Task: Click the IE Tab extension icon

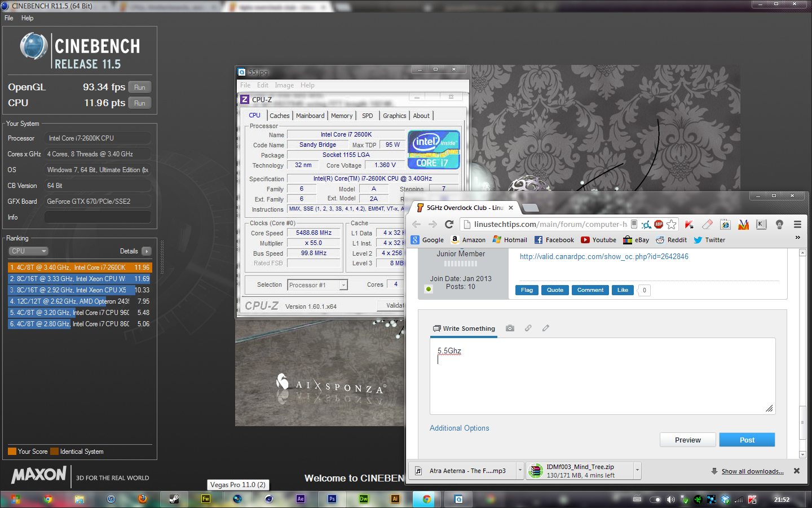Action: (726, 224)
